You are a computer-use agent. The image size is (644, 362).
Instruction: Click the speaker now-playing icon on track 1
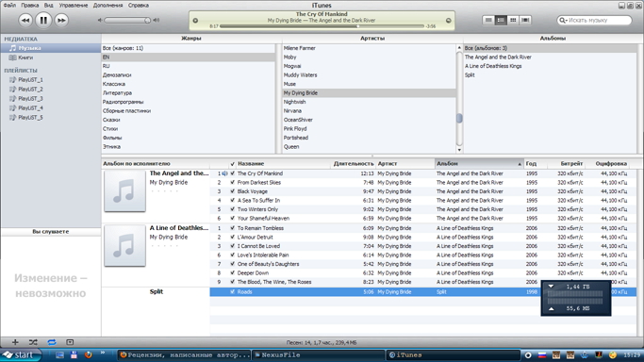tap(224, 173)
